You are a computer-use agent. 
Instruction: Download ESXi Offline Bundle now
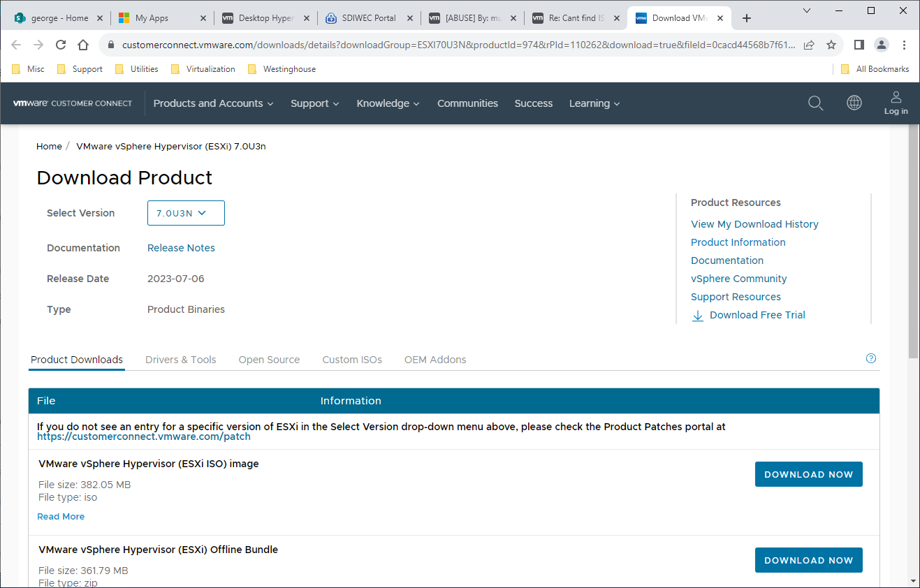pyautogui.click(x=809, y=560)
